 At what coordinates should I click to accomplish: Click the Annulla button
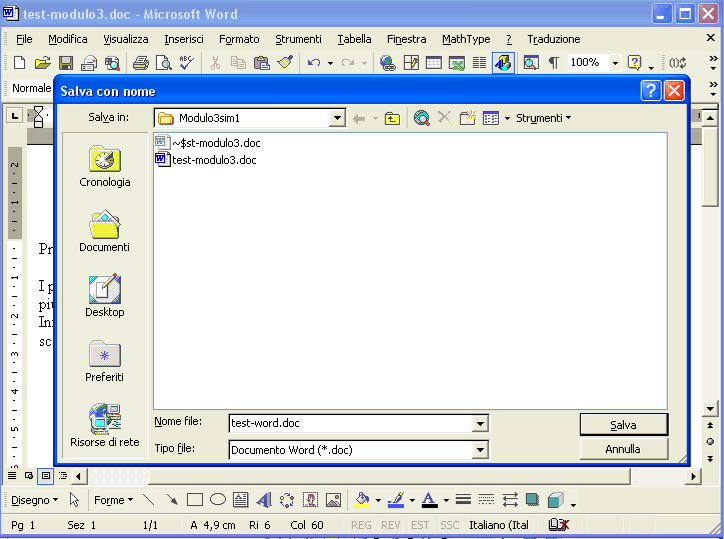(624, 449)
